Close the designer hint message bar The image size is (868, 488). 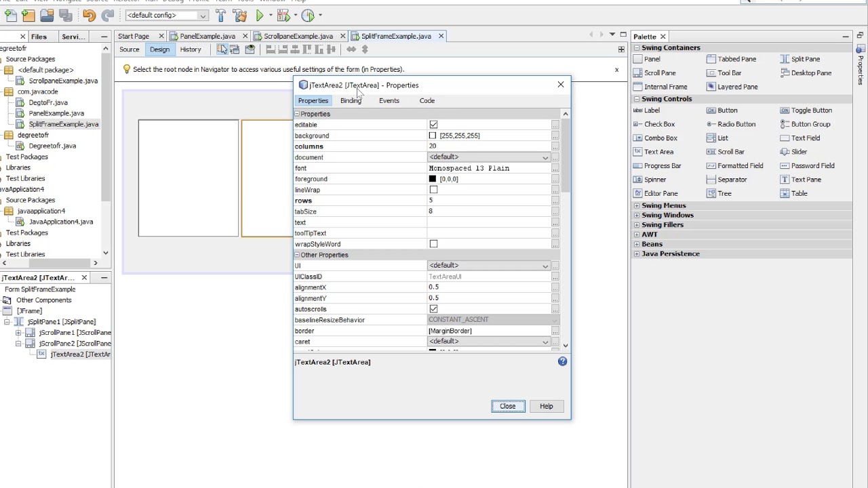pyautogui.click(x=616, y=69)
